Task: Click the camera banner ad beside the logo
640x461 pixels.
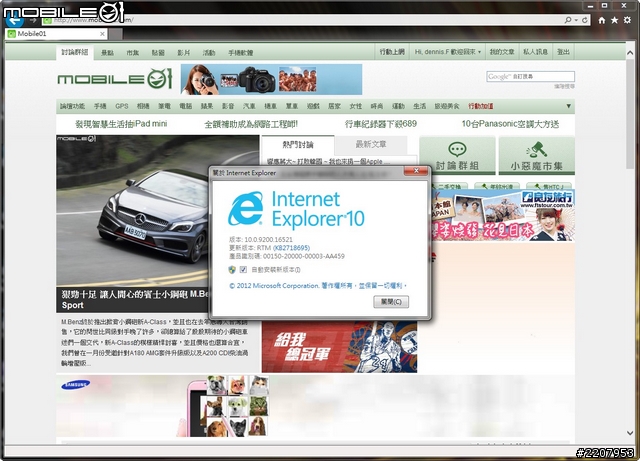Action: pyautogui.click(x=271, y=79)
